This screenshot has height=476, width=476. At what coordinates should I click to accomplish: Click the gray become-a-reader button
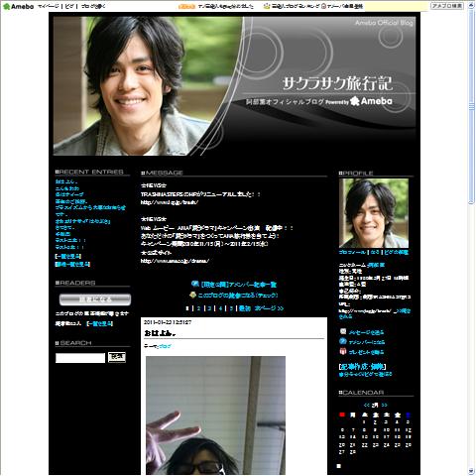tap(95, 299)
